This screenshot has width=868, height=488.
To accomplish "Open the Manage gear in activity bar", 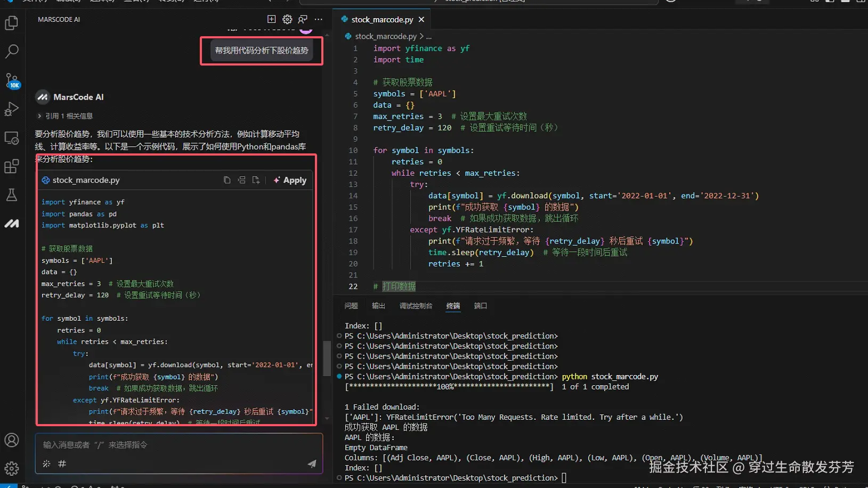I will [x=12, y=468].
